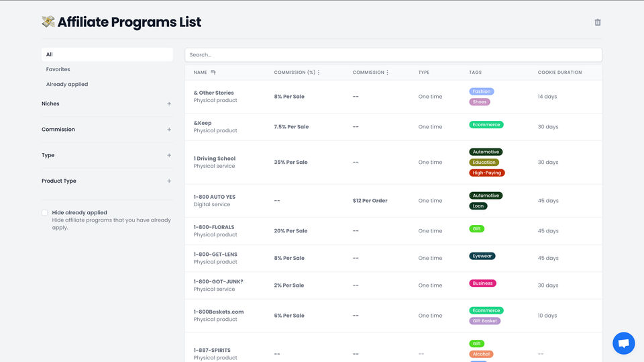Open the 1 Driving School program
Screen dimensions: 644x362
[215, 159]
